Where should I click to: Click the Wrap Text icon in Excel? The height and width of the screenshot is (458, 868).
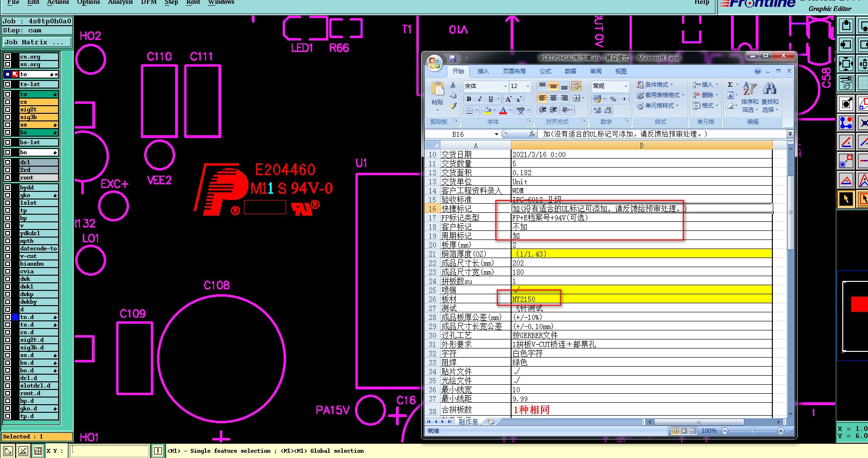pos(576,86)
